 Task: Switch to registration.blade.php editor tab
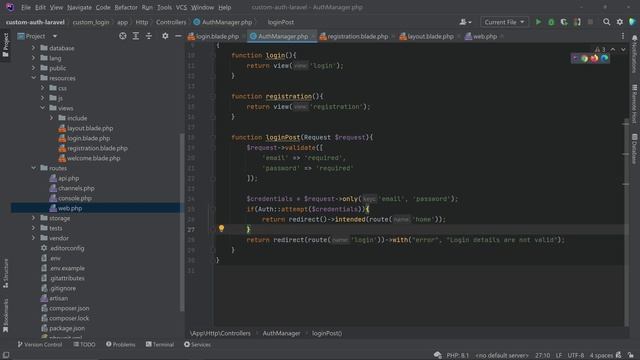[x=356, y=36]
